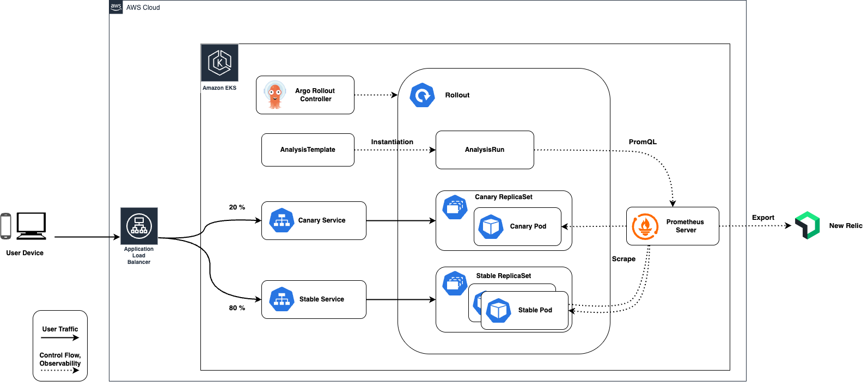
Task: Select the Stable Service network icon
Action: point(282,299)
